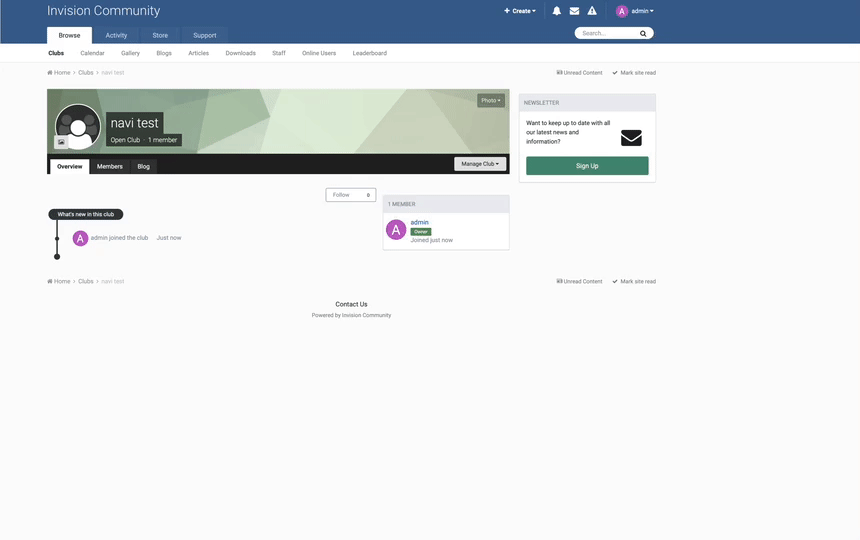Select the club Members tab

[110, 167]
